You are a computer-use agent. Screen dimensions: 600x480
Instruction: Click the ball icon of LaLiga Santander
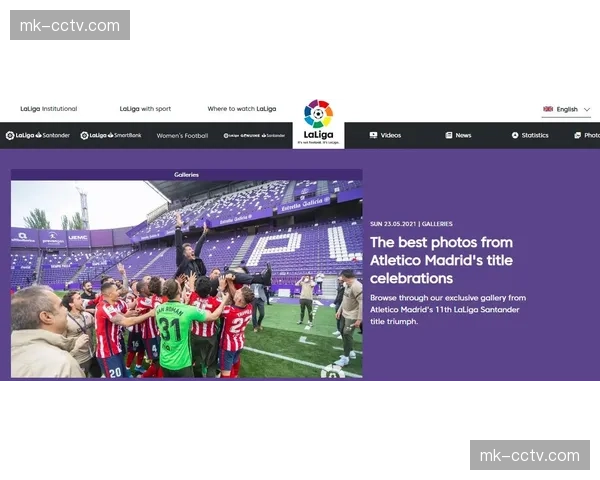[x=10, y=135]
